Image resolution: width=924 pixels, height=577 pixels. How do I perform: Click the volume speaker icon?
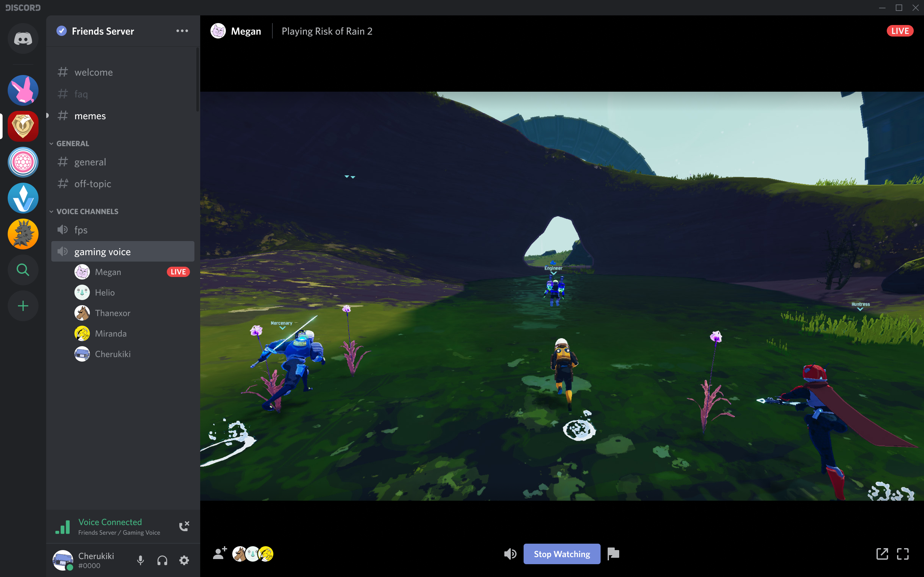click(x=511, y=554)
